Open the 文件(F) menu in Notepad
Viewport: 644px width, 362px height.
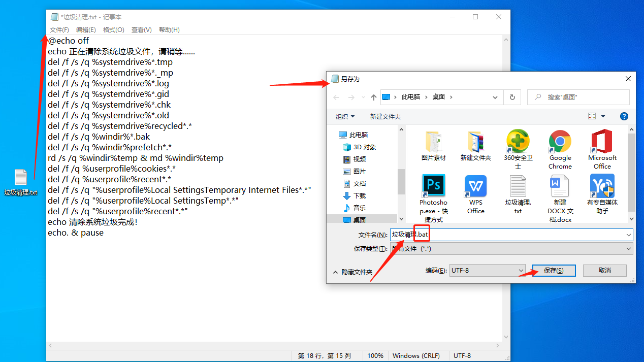pyautogui.click(x=59, y=30)
